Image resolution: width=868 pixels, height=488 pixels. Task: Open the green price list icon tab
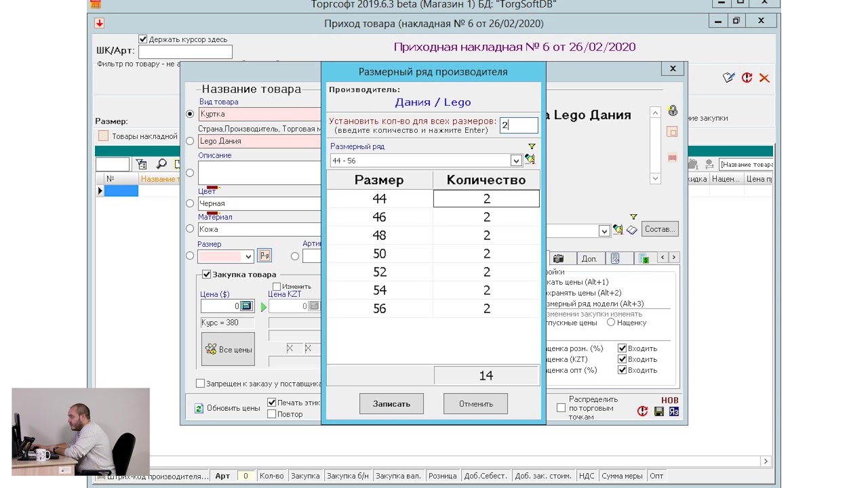(644, 258)
